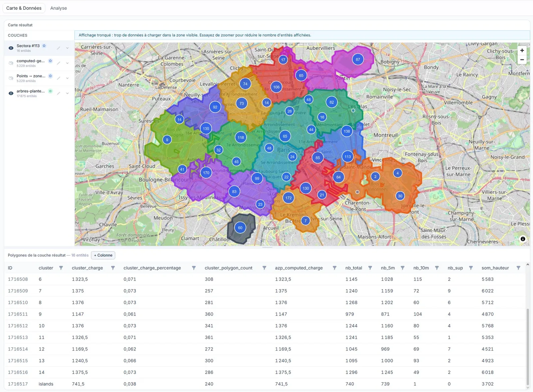Image resolution: width=533 pixels, height=392 pixels.
Task: Click the map/table resize handle
Action: [267, 247]
